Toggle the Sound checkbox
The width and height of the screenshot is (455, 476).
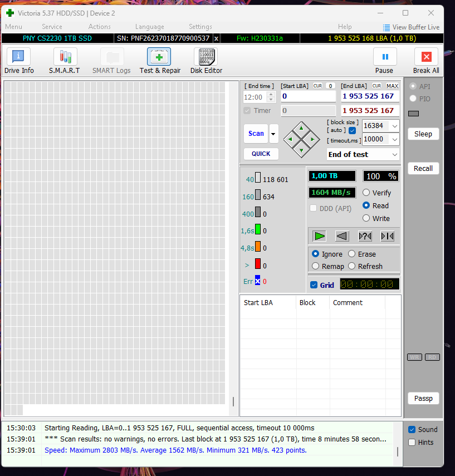[x=412, y=430]
